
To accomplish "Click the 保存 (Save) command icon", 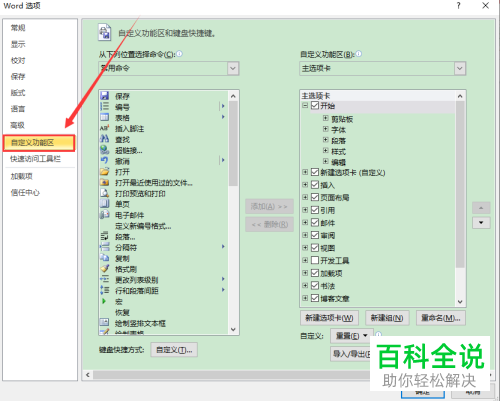I will tap(105, 96).
